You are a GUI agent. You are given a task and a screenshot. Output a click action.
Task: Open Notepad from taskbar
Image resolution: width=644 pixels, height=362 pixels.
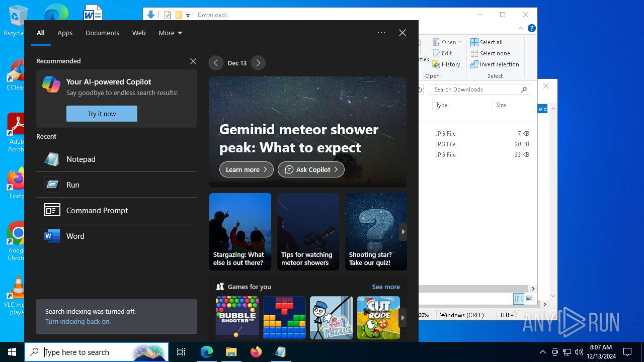(280, 352)
